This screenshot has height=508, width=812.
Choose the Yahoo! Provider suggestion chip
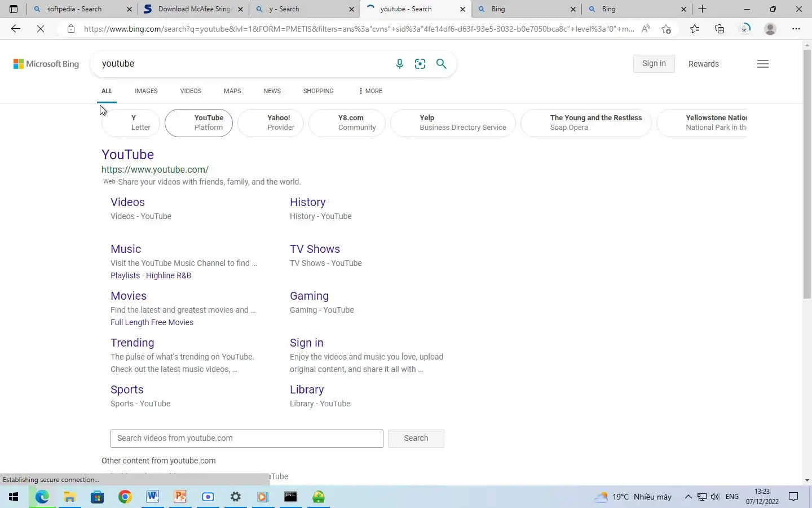[271, 122]
